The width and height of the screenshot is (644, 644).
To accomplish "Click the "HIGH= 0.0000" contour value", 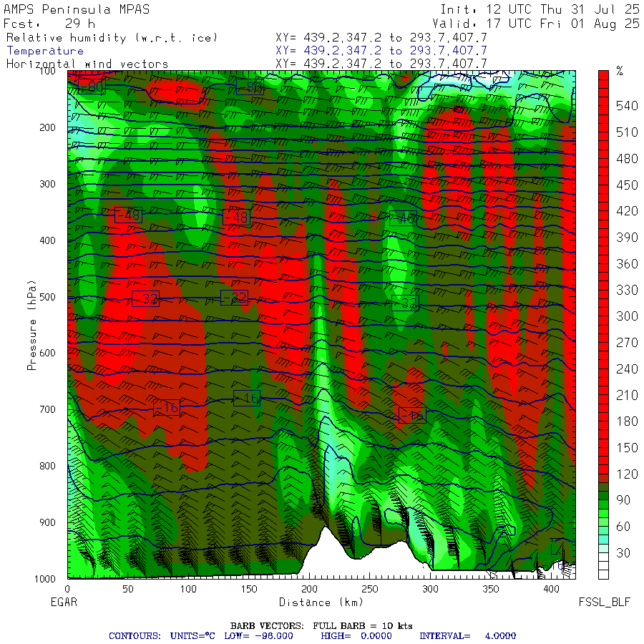I will (x=356, y=636).
